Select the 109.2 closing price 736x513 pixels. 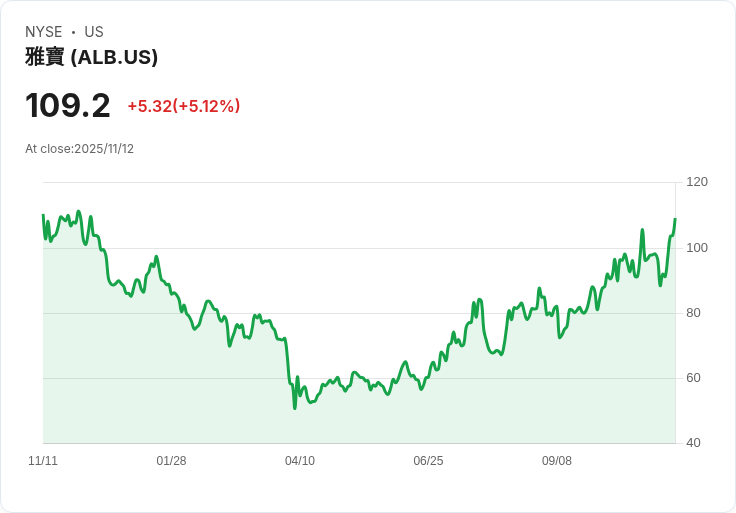click(68, 106)
